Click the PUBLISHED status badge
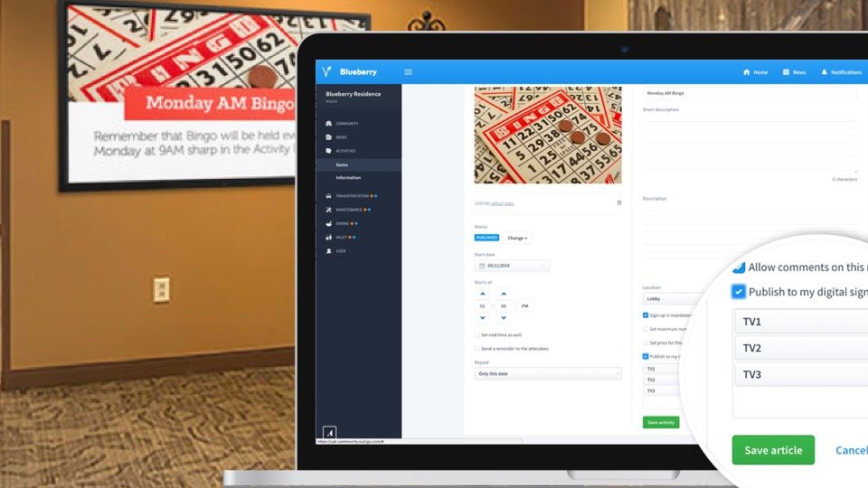The width and height of the screenshot is (868, 488). [x=486, y=238]
